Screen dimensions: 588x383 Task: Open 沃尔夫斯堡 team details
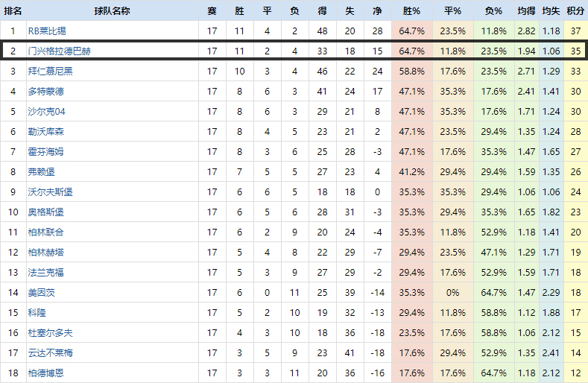[50, 192]
